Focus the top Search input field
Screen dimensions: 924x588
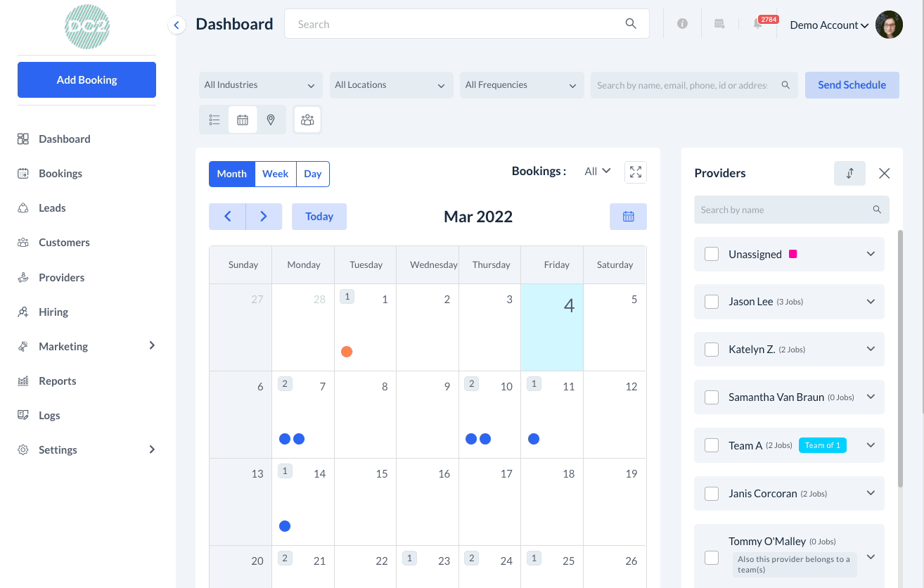pos(467,24)
